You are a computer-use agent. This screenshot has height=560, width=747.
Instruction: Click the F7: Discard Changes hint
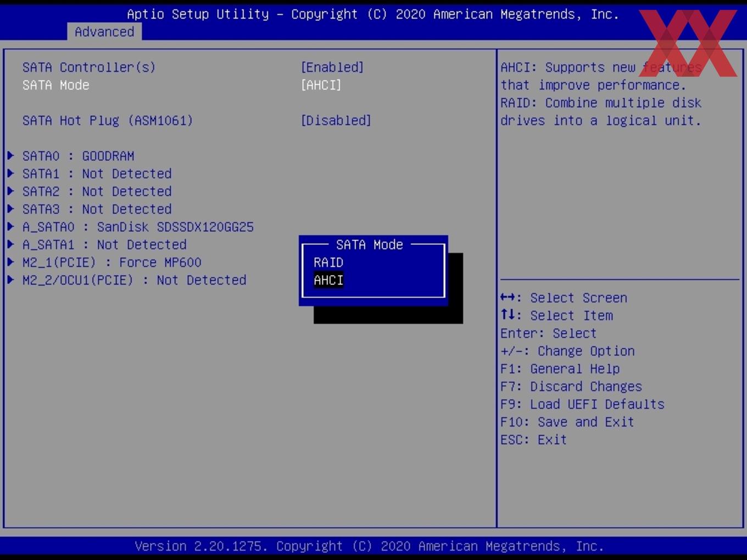(571, 387)
